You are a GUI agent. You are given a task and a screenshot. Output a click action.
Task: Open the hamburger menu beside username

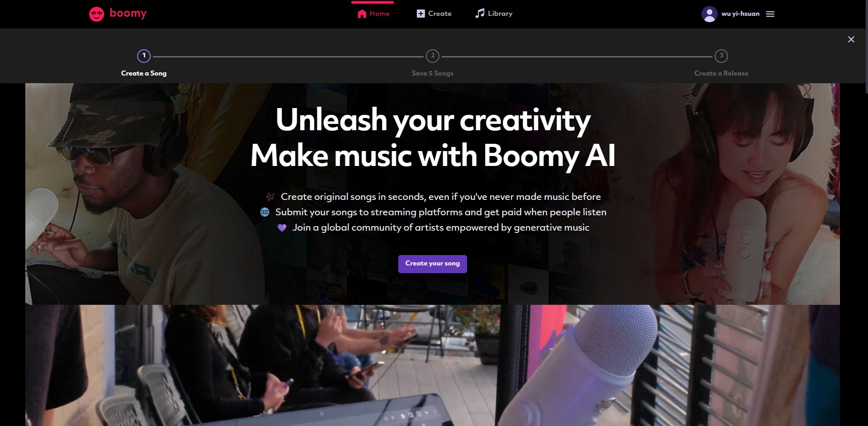[770, 14]
